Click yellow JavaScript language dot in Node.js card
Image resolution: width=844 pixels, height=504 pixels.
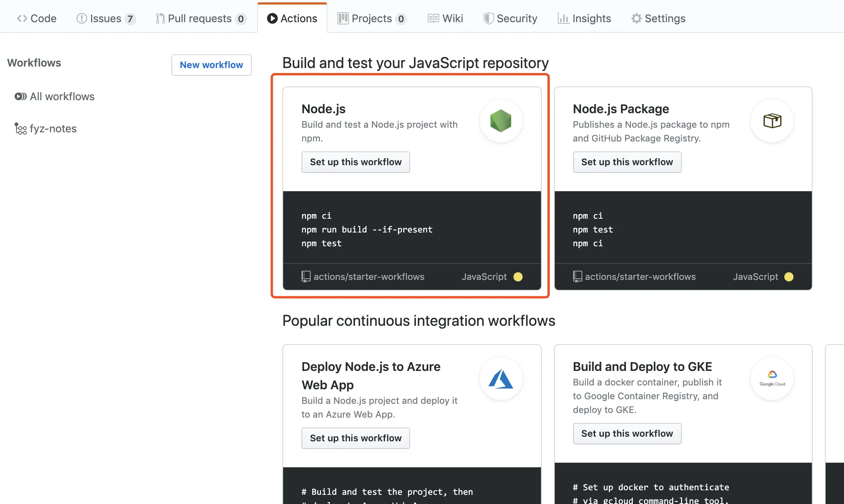click(518, 277)
